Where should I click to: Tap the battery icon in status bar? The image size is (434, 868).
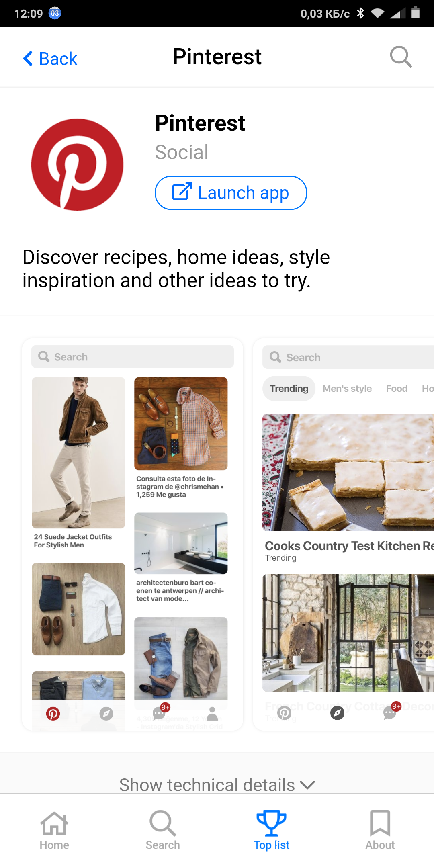click(x=416, y=13)
